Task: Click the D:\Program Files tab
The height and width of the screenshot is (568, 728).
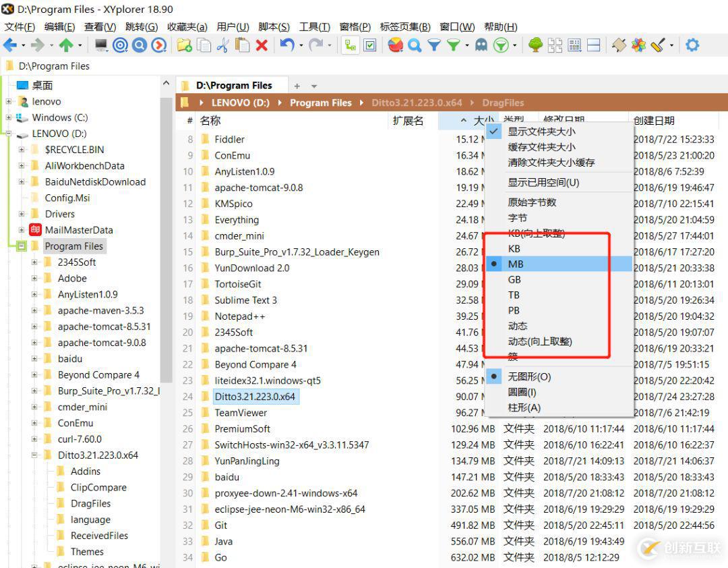Action: point(233,85)
